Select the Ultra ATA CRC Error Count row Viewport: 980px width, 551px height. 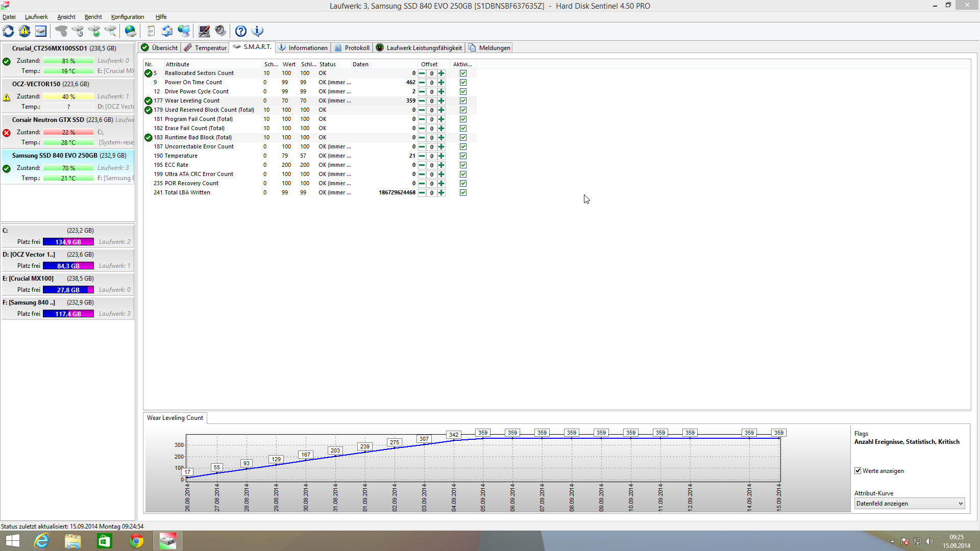310,174
